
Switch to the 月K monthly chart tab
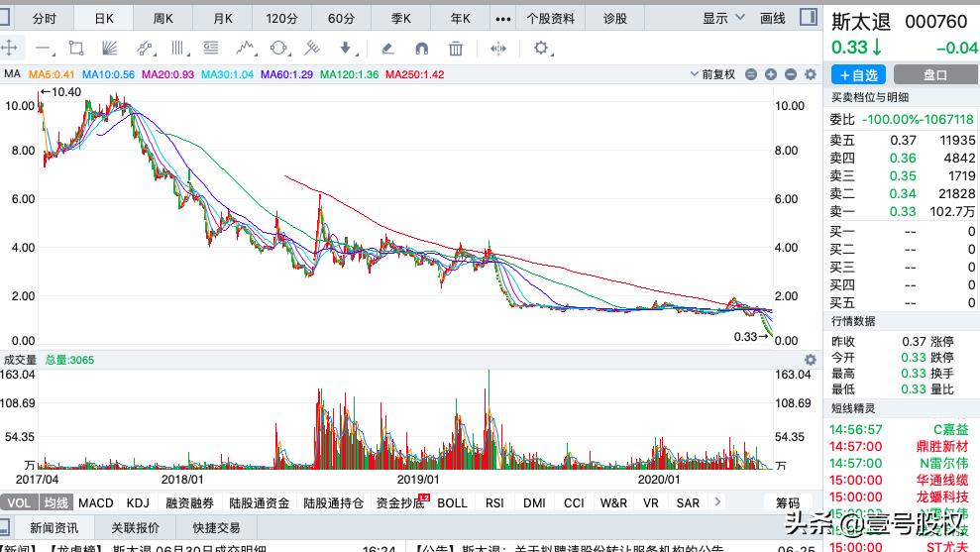(x=223, y=19)
